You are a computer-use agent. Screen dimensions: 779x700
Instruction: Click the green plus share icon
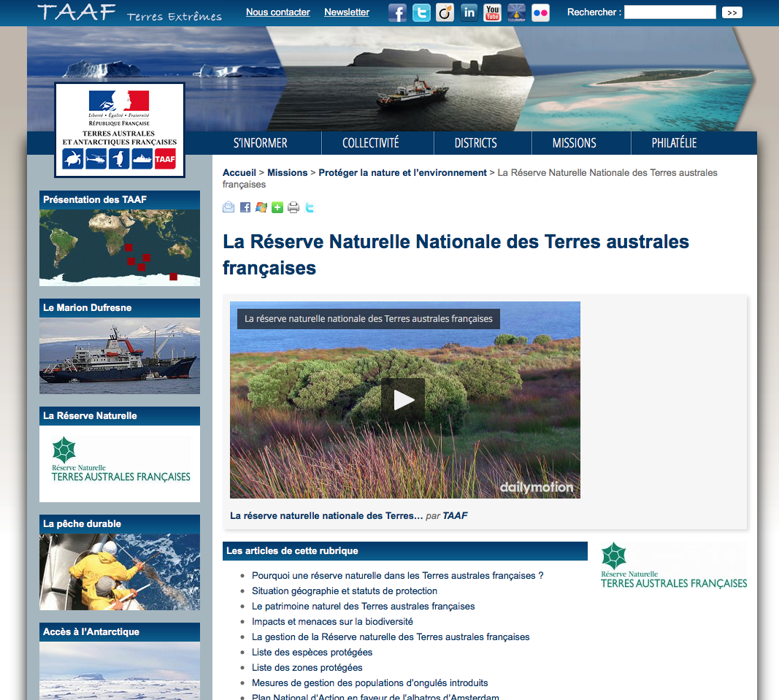click(x=277, y=207)
